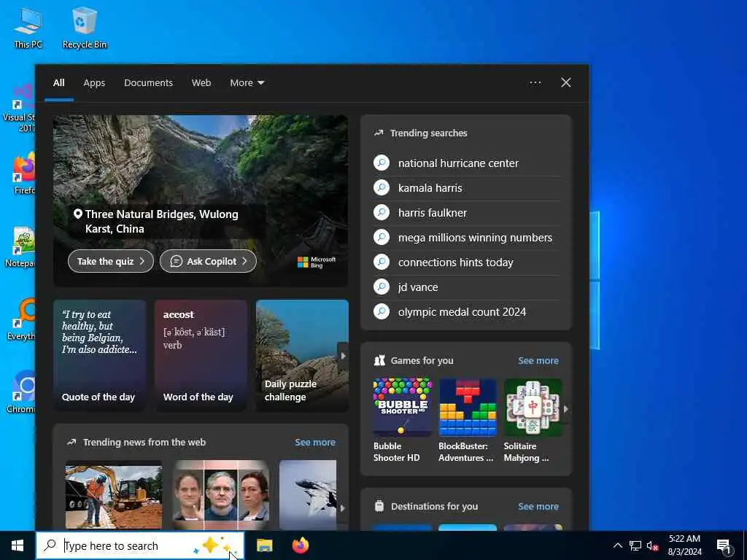Click the Ask Copilot button
This screenshot has width=747, height=560.
(x=208, y=261)
